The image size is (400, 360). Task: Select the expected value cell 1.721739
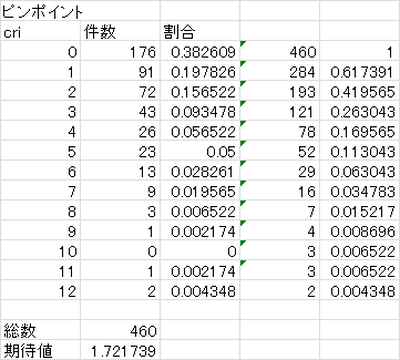coord(120,350)
